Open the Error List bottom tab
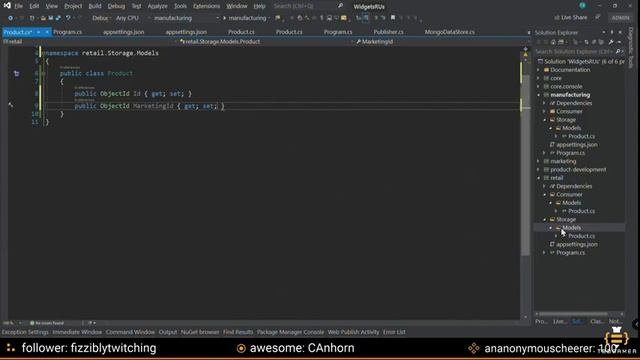 click(394, 332)
